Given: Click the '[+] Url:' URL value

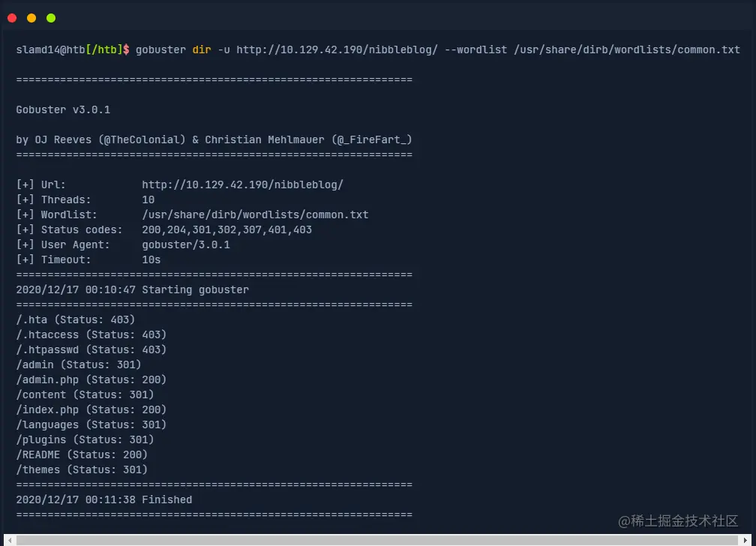Looking at the screenshot, I should [x=242, y=184].
